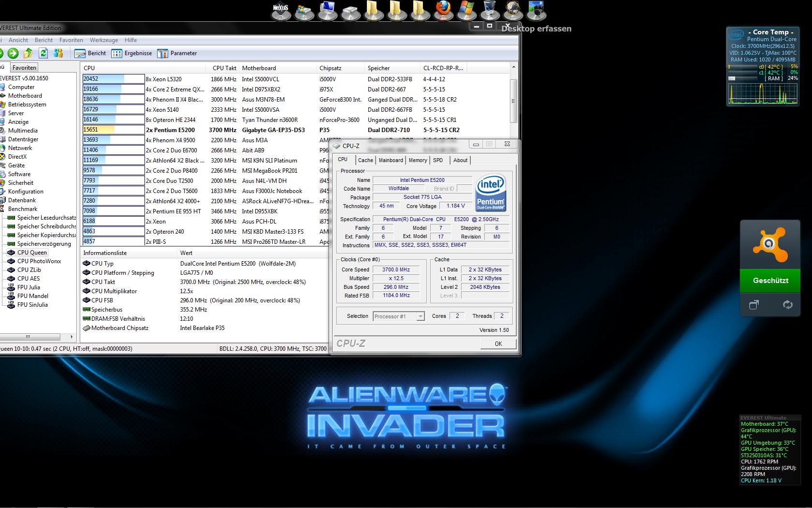Click the Intel Pentium logo in CPU-Z
812x508 pixels.
tap(491, 193)
